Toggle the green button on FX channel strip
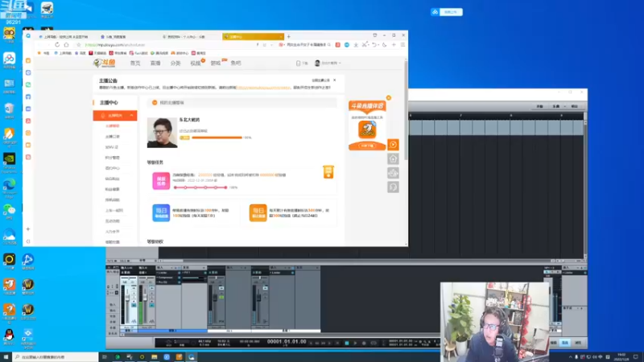644x362 pixels. click(x=221, y=297)
